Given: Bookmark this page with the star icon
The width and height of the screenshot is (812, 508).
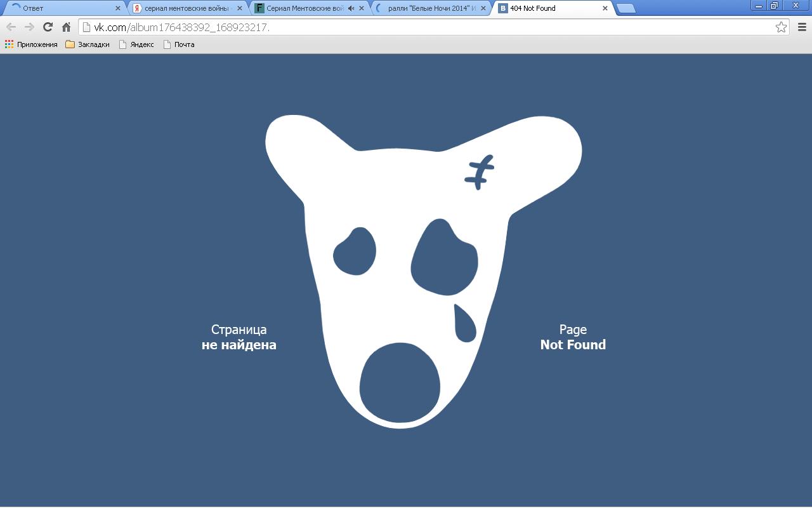Looking at the screenshot, I should (x=781, y=27).
